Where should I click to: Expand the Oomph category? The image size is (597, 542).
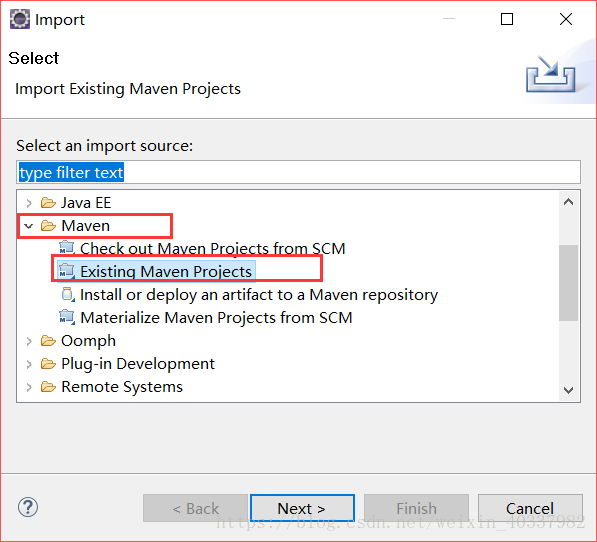coord(29,341)
